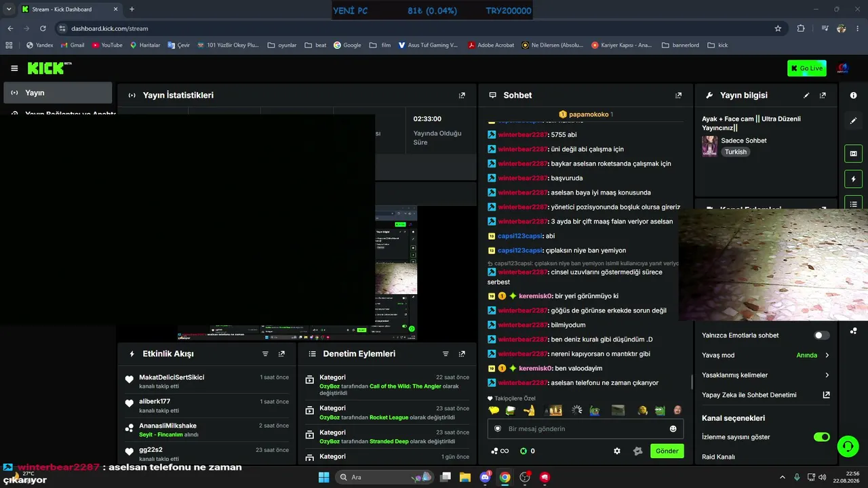Screen dimensions: 868x488
Task: Click inside the Bir mesaj gönderin field
Action: click(585, 429)
